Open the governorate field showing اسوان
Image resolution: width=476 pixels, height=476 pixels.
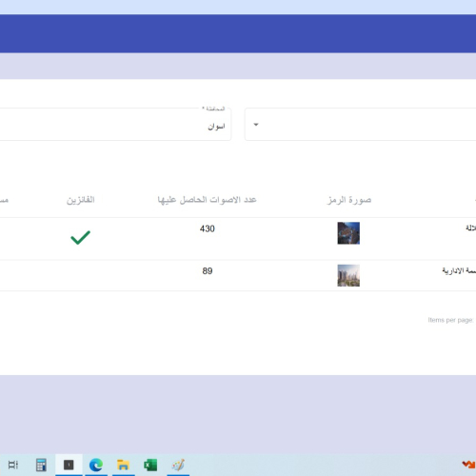pyautogui.click(x=115, y=125)
